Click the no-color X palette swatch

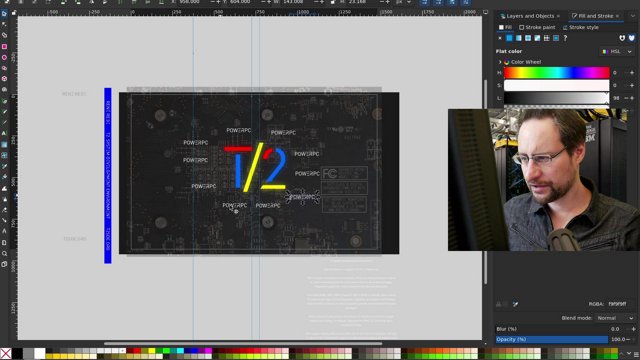point(6,353)
